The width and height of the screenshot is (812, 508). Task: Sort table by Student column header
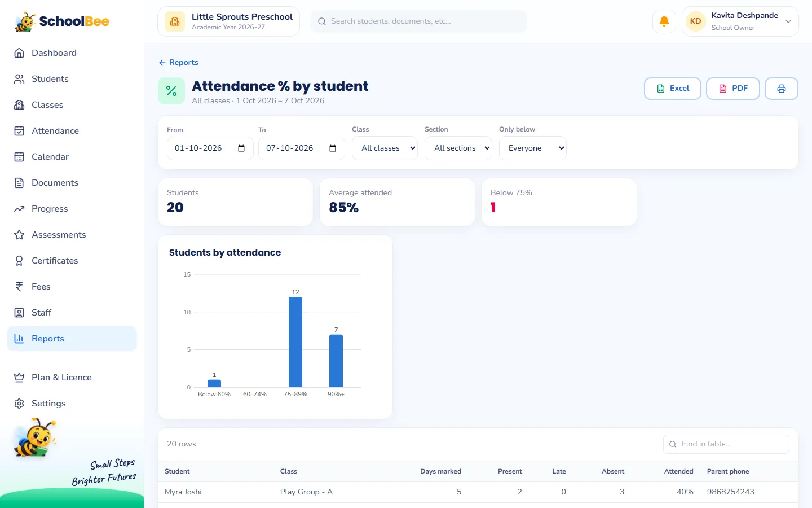pos(177,471)
